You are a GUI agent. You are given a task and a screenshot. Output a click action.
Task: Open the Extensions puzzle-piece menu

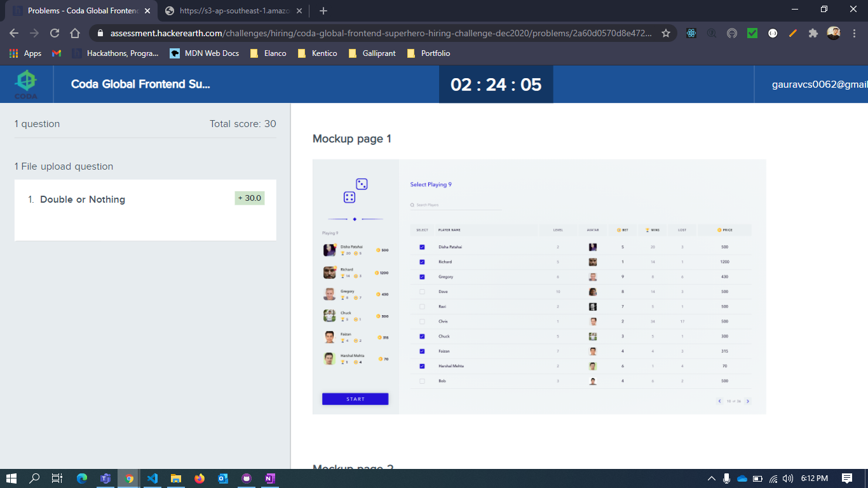click(813, 33)
